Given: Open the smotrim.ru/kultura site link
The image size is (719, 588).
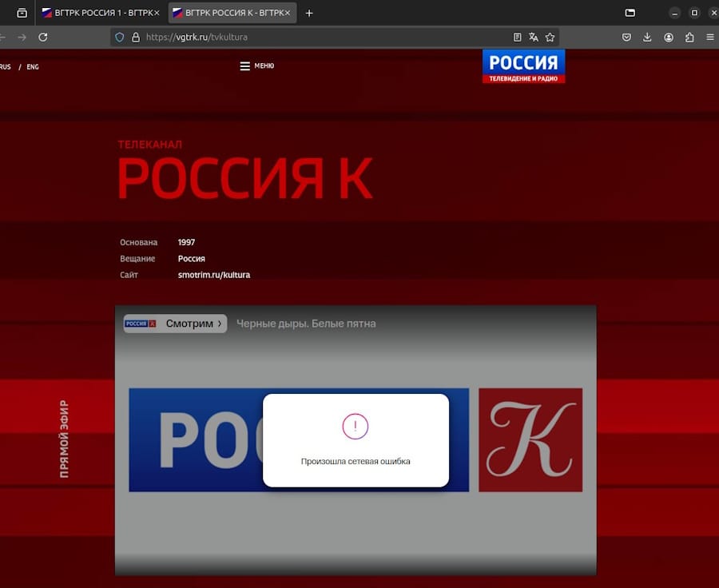Looking at the screenshot, I should [213, 275].
